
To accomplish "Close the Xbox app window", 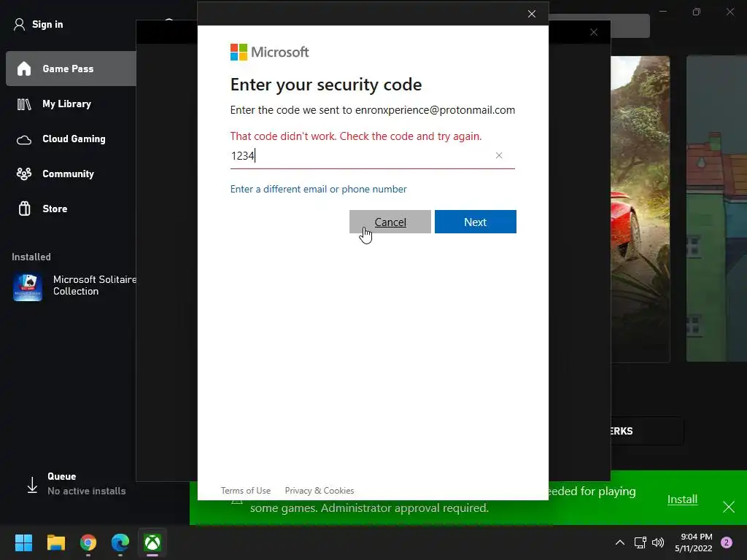I will [729, 12].
